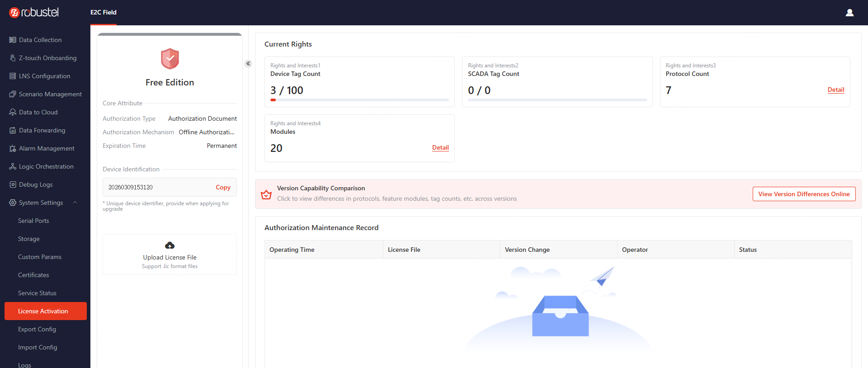This screenshot has width=868, height=368.
Task: Click Operator column header
Action: 675,250
